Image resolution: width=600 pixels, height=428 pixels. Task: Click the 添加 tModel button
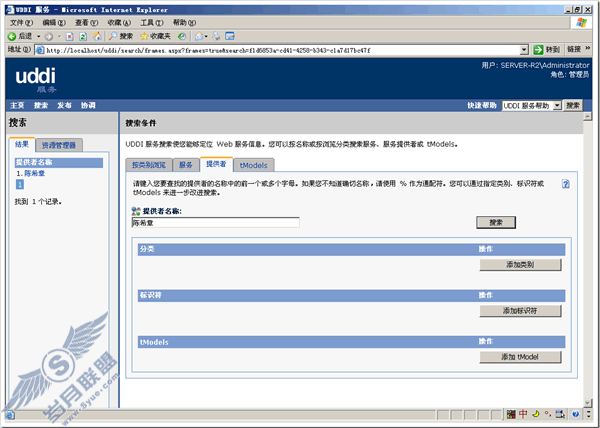point(520,357)
